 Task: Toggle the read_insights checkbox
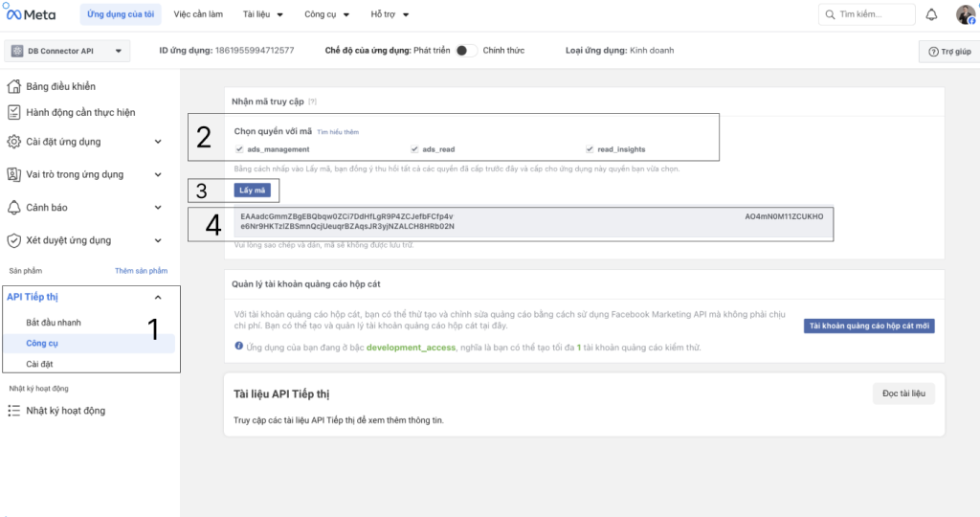click(x=590, y=149)
